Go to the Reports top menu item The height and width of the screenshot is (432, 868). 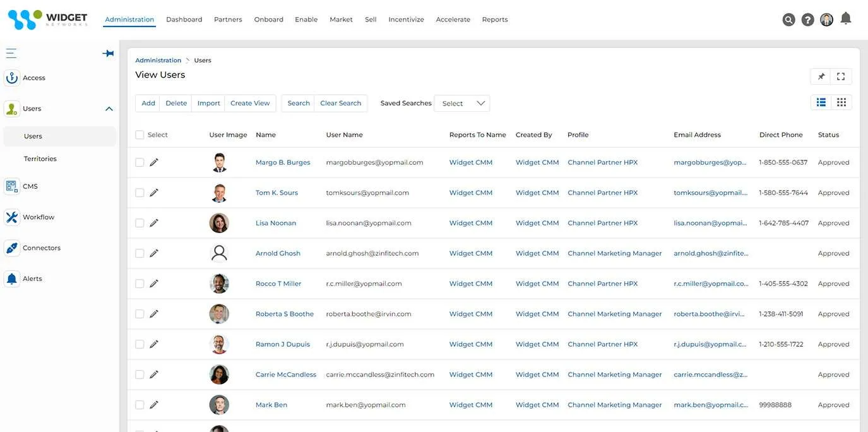494,20
